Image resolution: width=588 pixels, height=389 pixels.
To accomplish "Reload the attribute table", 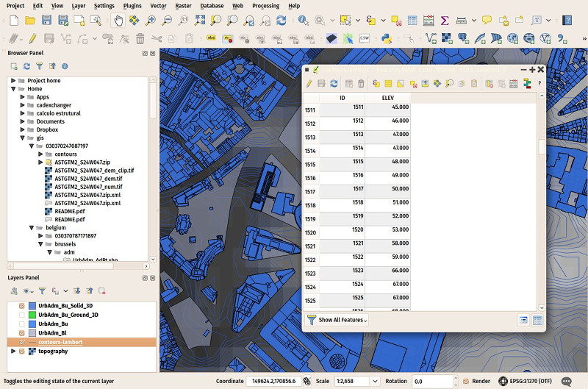I will (x=334, y=83).
